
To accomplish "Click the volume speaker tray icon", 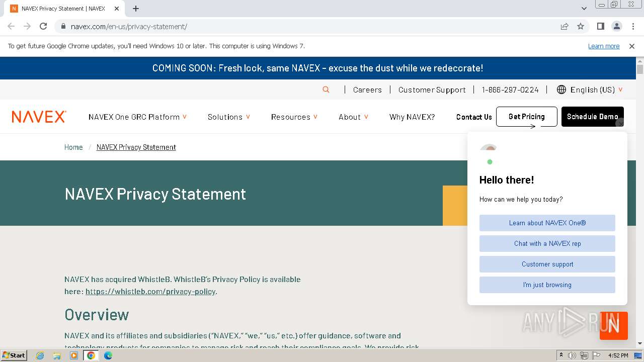I will point(572,355).
